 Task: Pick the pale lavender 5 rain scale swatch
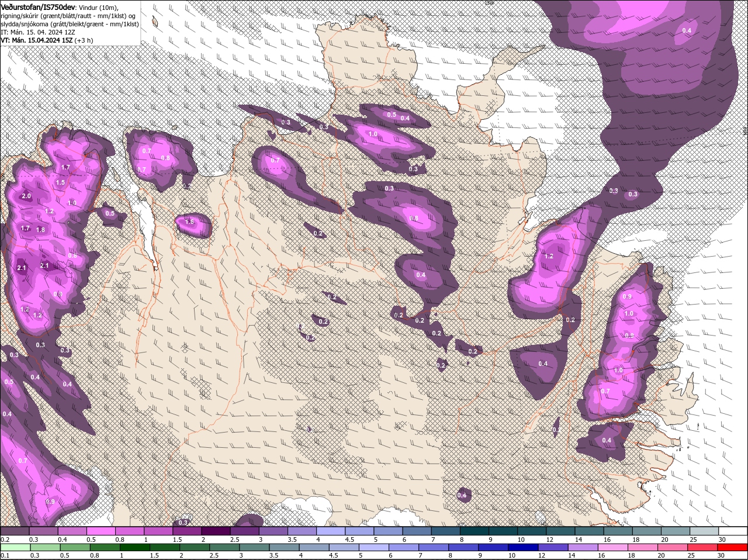[x=374, y=547]
